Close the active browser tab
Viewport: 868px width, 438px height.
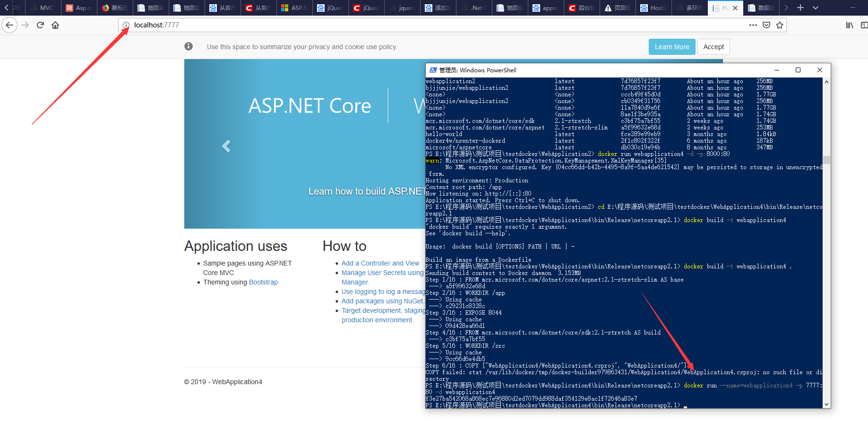click(x=735, y=8)
